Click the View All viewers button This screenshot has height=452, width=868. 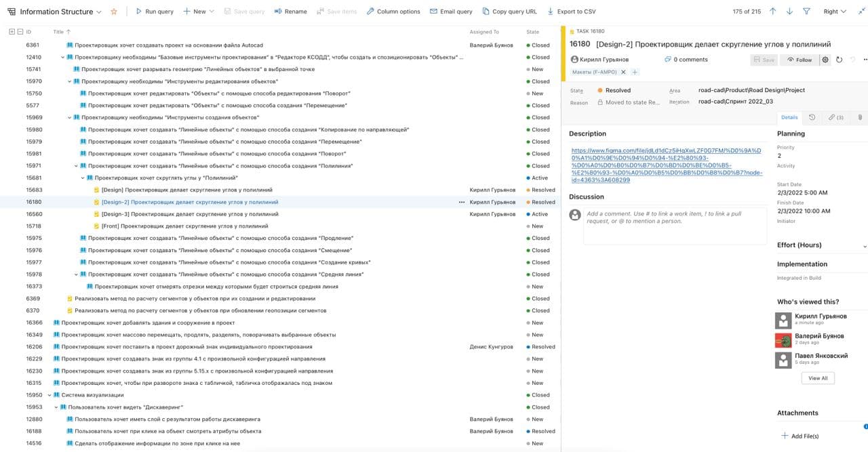coord(818,378)
